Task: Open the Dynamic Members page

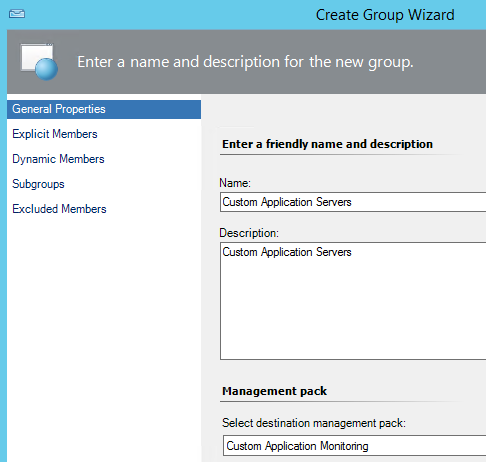Action: (58, 159)
